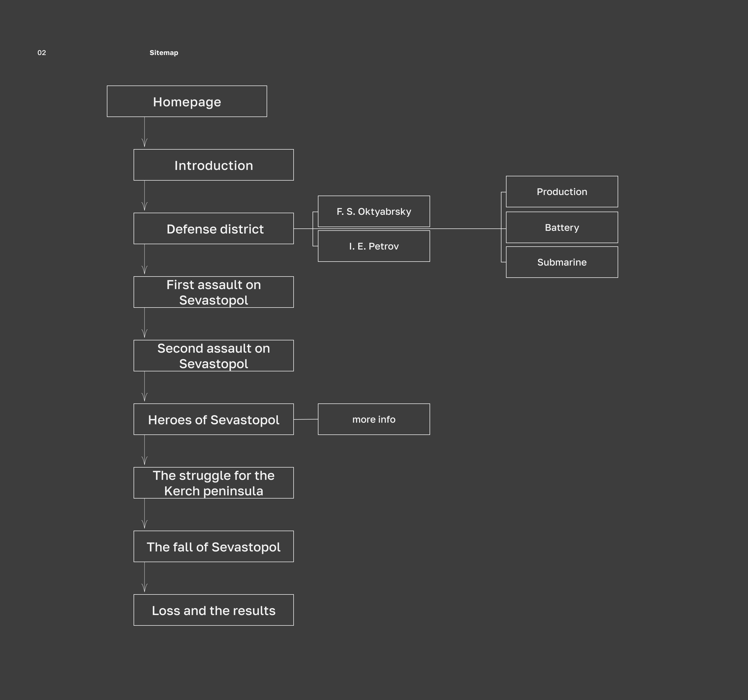Select the I. E. Petrov node
Image resolution: width=748 pixels, height=700 pixels.
[374, 246]
